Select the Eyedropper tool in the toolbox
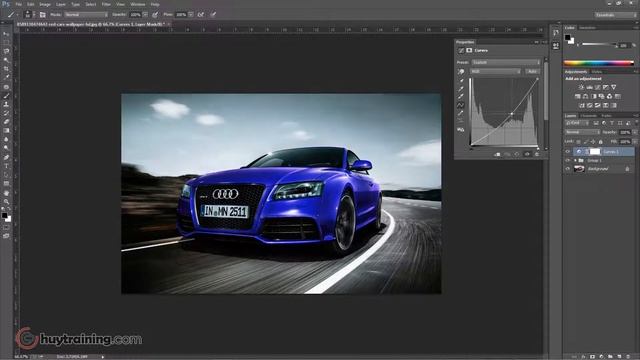Screen dimensions: 640x360 point(6,77)
